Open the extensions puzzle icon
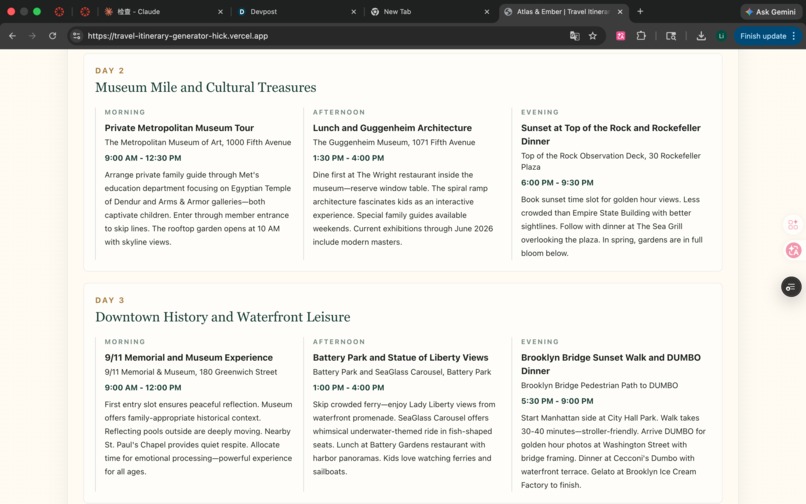The height and width of the screenshot is (504, 806). pos(641,36)
